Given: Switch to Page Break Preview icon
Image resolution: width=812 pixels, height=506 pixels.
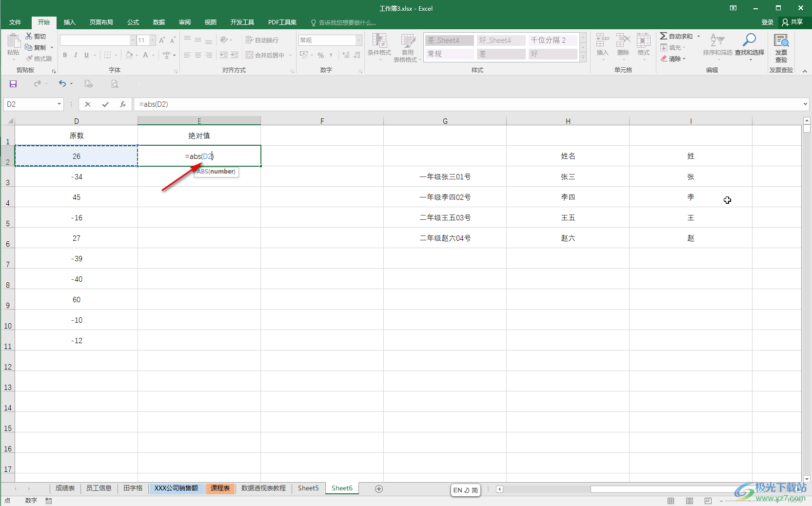Looking at the screenshot, I should click(708, 501).
